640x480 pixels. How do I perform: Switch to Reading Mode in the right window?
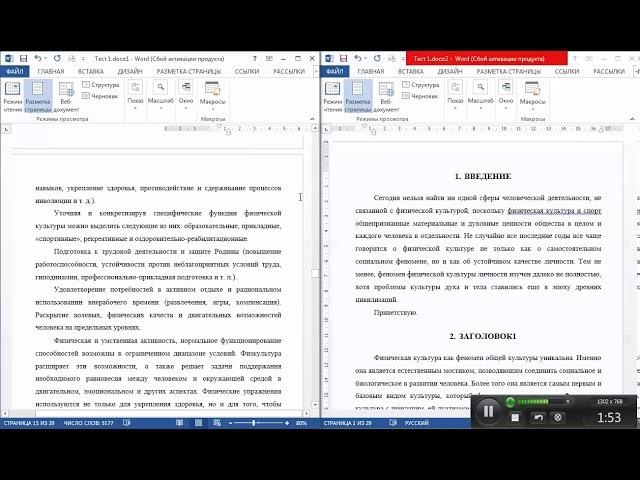pos(332,96)
